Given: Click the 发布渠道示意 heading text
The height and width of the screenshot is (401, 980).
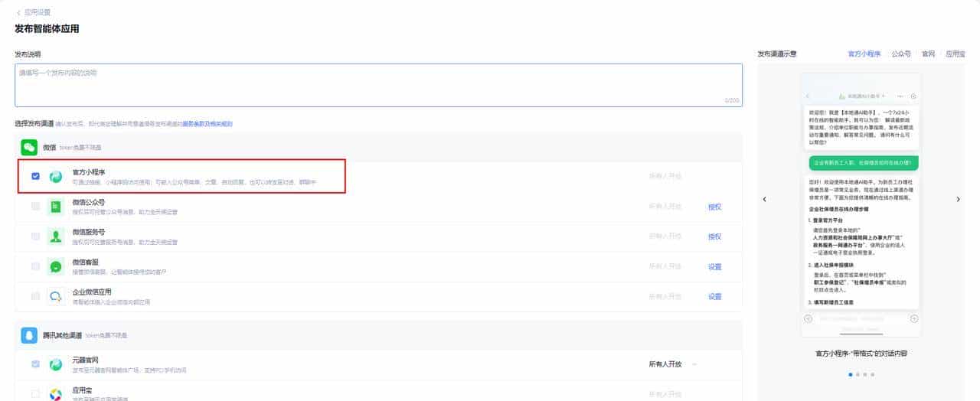Looking at the screenshot, I should pos(777,54).
